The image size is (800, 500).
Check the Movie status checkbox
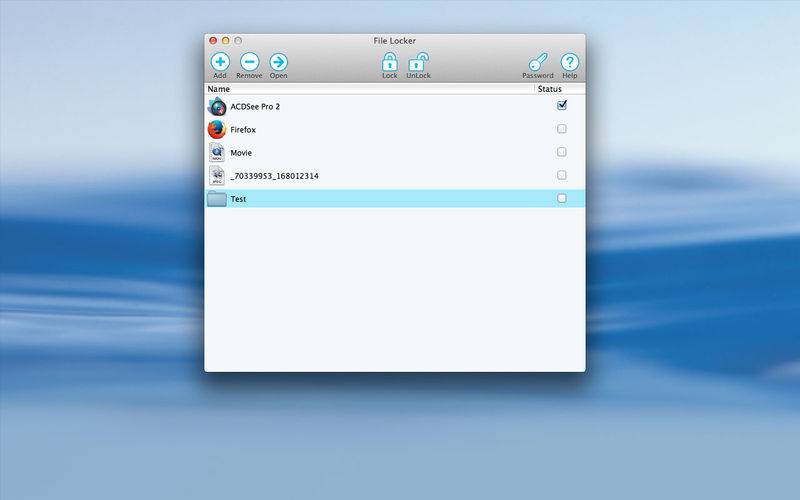[x=562, y=152]
